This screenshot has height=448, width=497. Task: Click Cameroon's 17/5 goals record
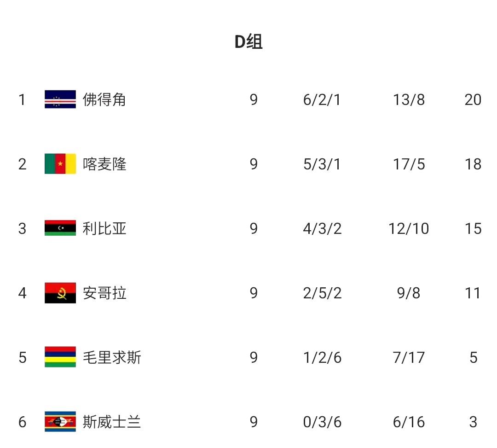[x=409, y=164]
